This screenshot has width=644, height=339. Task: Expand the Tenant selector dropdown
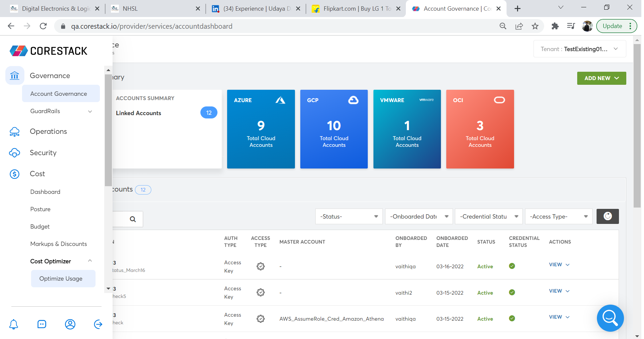coord(580,49)
